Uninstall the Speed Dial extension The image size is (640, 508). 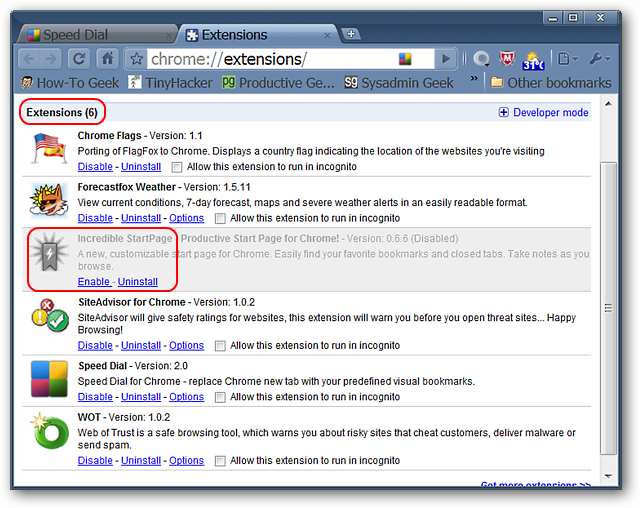(141, 397)
